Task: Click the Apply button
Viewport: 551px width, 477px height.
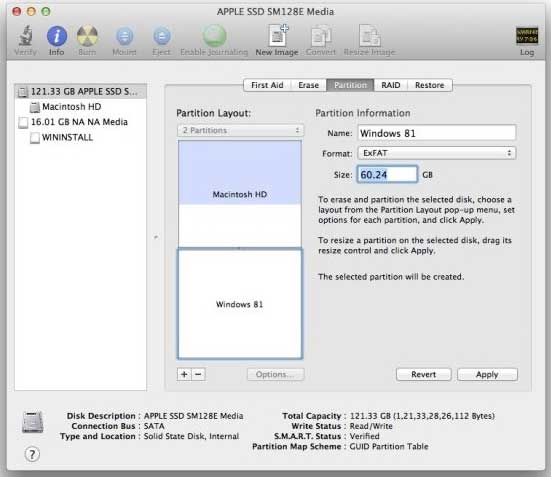Action: [487, 374]
